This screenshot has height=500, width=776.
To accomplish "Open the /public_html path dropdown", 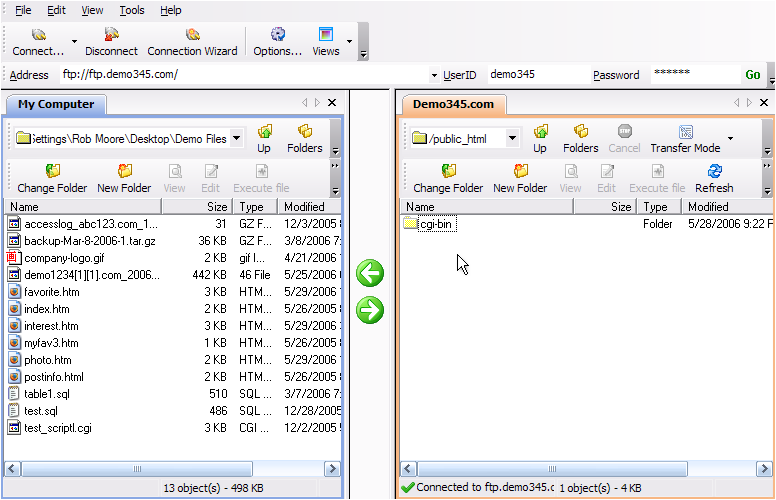I will tap(512, 138).
